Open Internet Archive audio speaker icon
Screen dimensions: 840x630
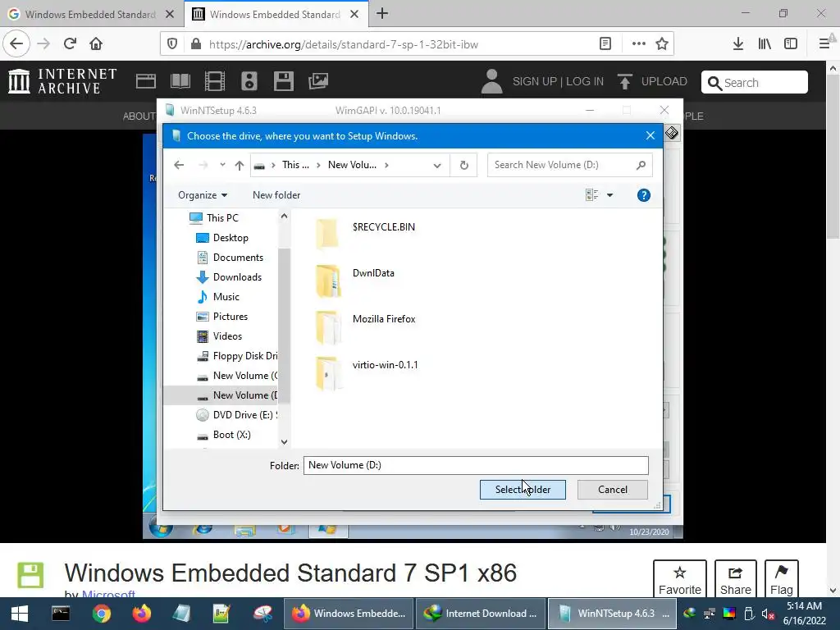pos(249,81)
